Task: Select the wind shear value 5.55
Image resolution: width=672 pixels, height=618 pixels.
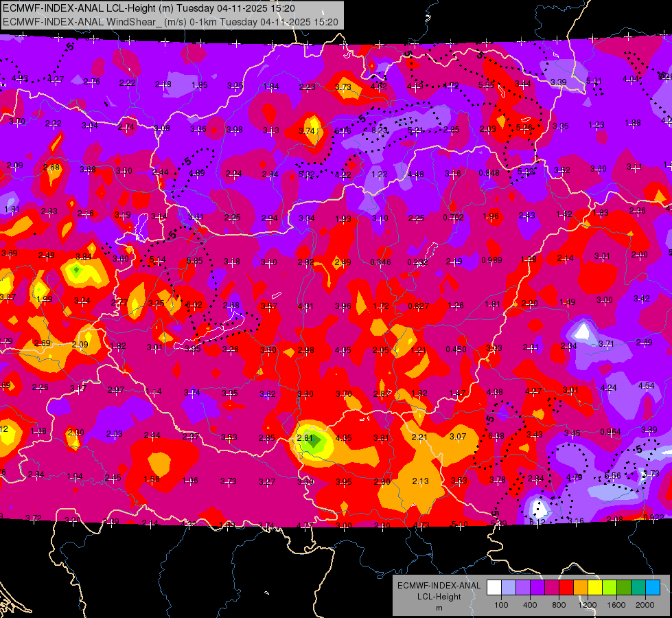Action: click(487, 85)
